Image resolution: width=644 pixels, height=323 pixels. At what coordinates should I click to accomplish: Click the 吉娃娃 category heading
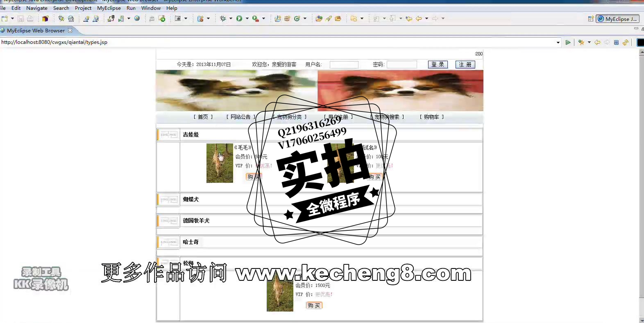191,134
